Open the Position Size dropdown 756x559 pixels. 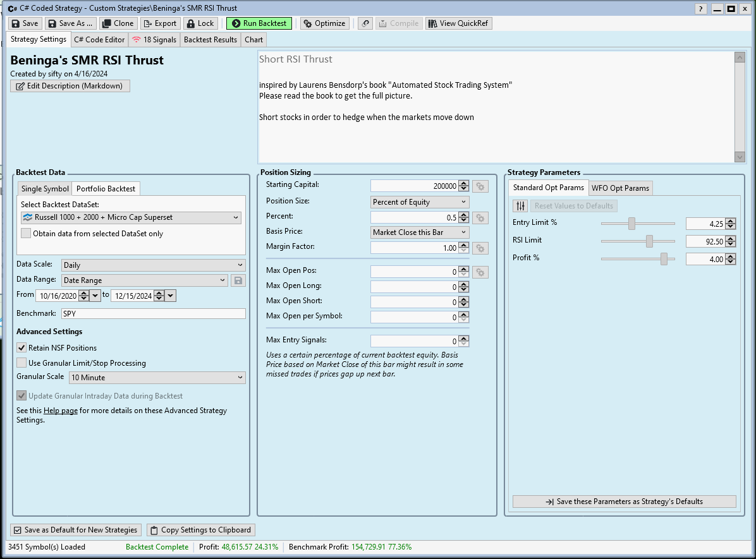click(x=420, y=202)
